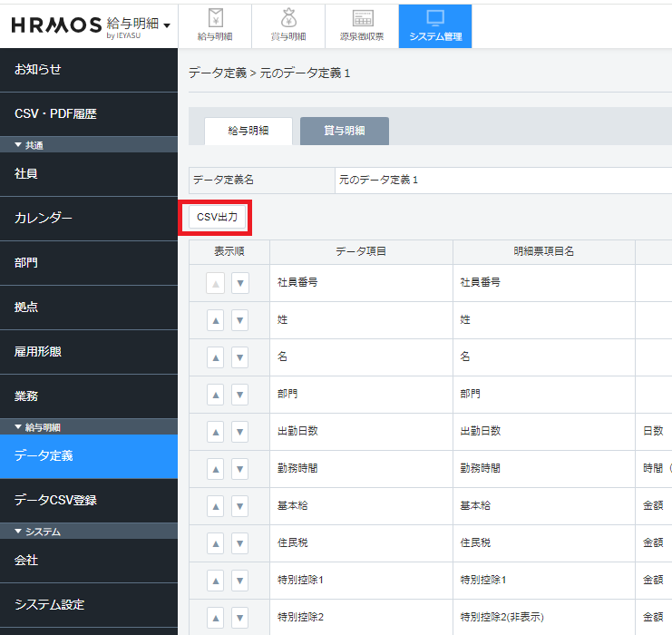Open カレンダー in the sidebar
The width and height of the screenshot is (672, 635).
coord(89,219)
